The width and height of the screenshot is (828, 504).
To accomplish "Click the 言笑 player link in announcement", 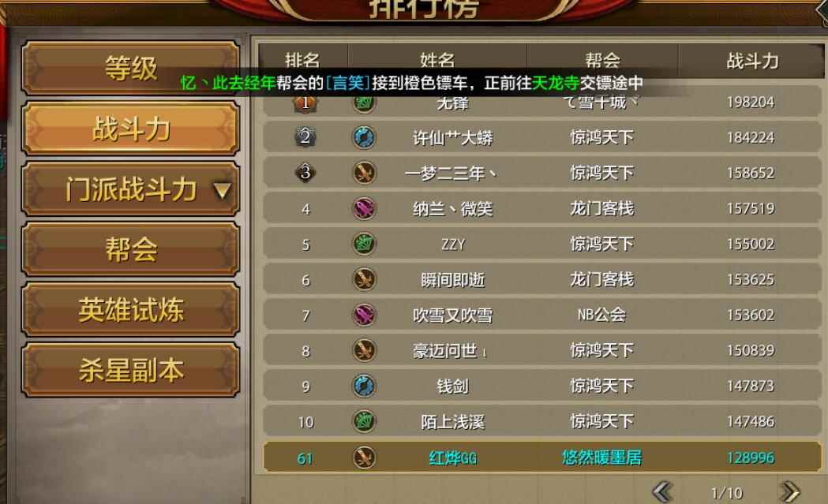I will click(x=348, y=83).
